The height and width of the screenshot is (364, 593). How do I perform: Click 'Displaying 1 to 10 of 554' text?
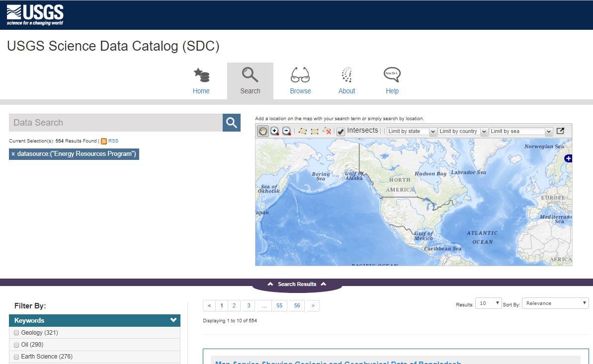click(230, 320)
